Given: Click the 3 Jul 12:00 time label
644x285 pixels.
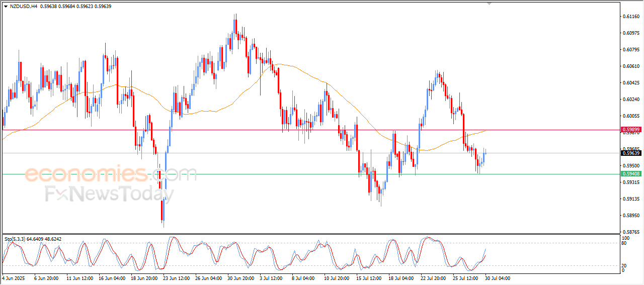Looking at the screenshot, I should click(271, 278).
